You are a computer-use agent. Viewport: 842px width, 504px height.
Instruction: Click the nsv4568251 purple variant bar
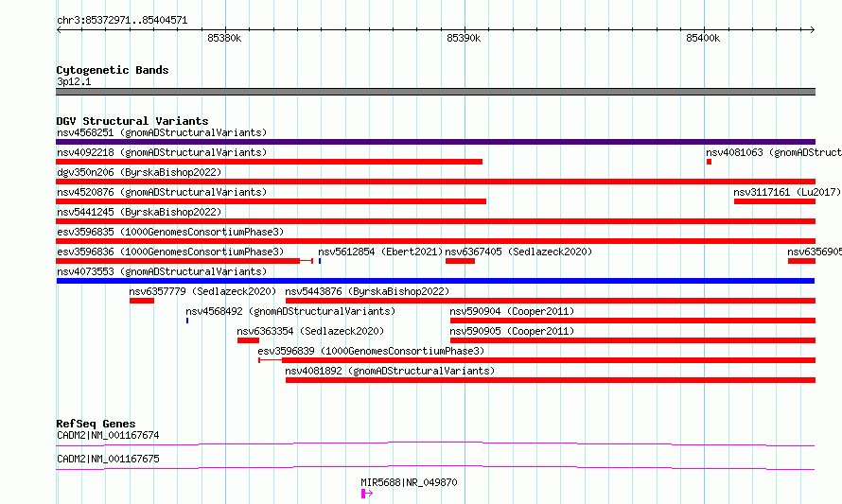point(435,142)
